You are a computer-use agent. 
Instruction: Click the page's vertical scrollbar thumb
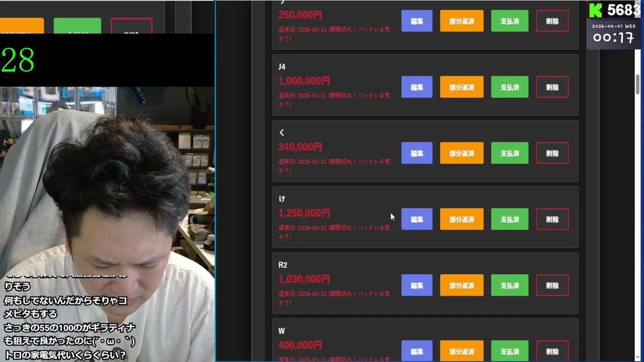click(x=638, y=84)
